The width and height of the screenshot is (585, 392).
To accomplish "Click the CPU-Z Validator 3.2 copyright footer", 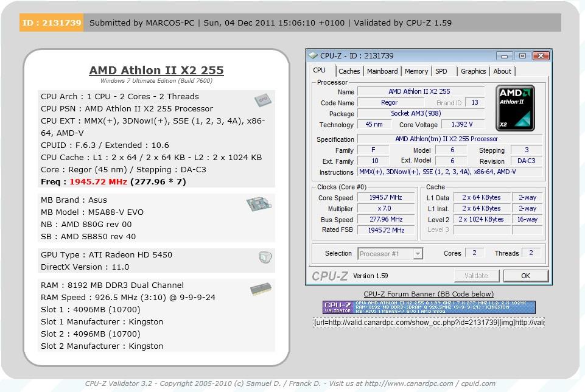I will (x=290, y=383).
